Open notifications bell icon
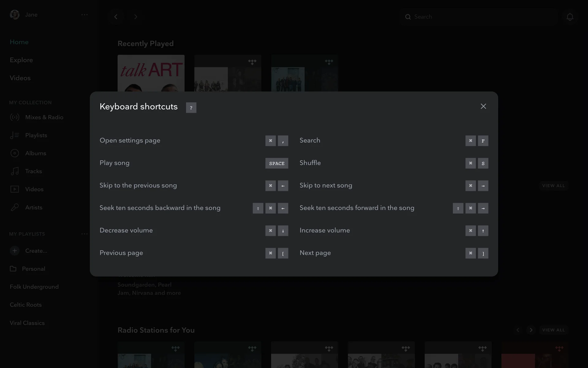 point(570,17)
